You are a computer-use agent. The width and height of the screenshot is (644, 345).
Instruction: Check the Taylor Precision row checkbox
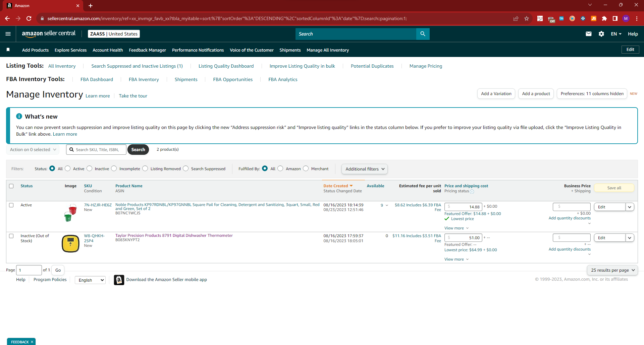point(11,236)
